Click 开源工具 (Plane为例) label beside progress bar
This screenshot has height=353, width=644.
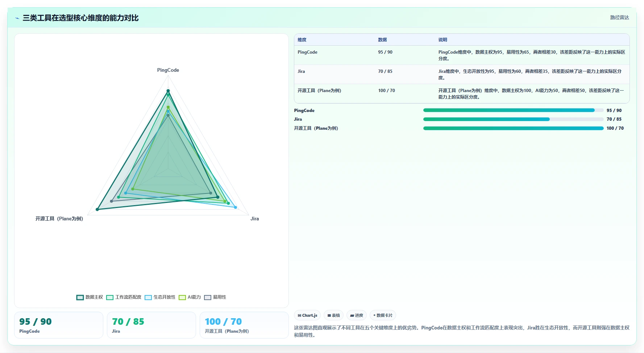click(x=316, y=128)
